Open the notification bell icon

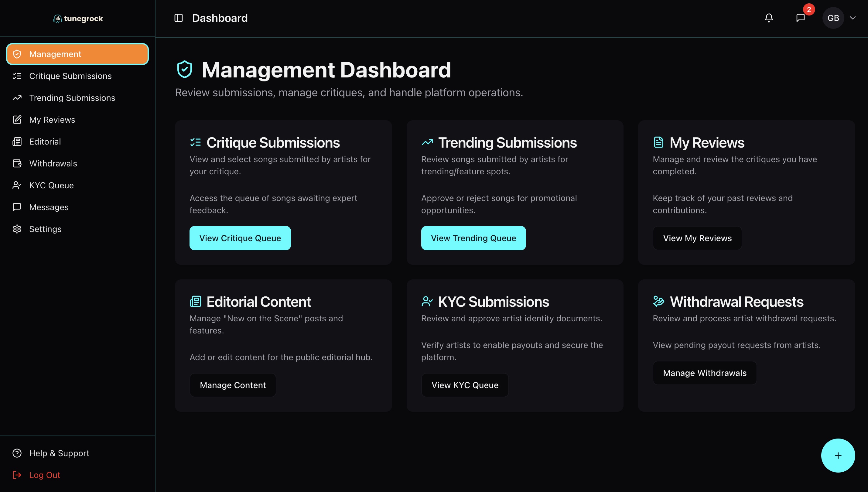pos(769,18)
